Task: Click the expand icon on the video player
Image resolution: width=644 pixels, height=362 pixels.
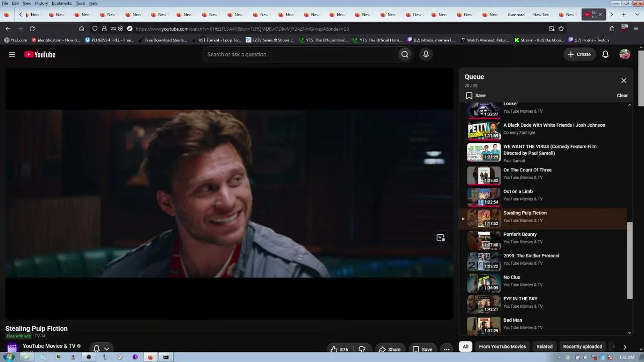Action: 441,238
